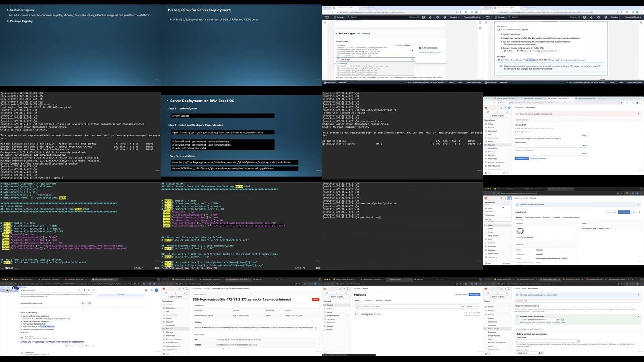
Task: Click the CloudShell icon in Launch instance navbar
Action: [x=423, y=17]
